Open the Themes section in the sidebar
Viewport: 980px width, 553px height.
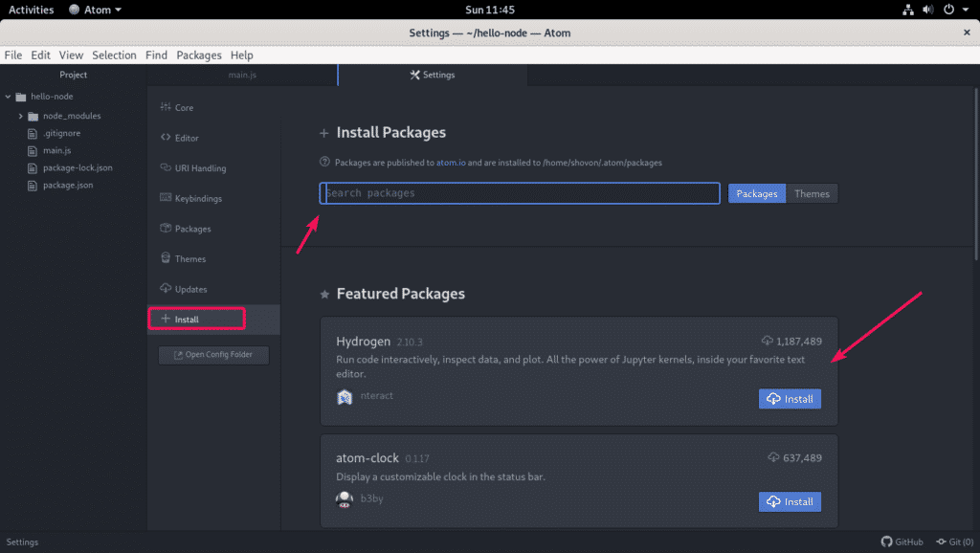click(189, 259)
